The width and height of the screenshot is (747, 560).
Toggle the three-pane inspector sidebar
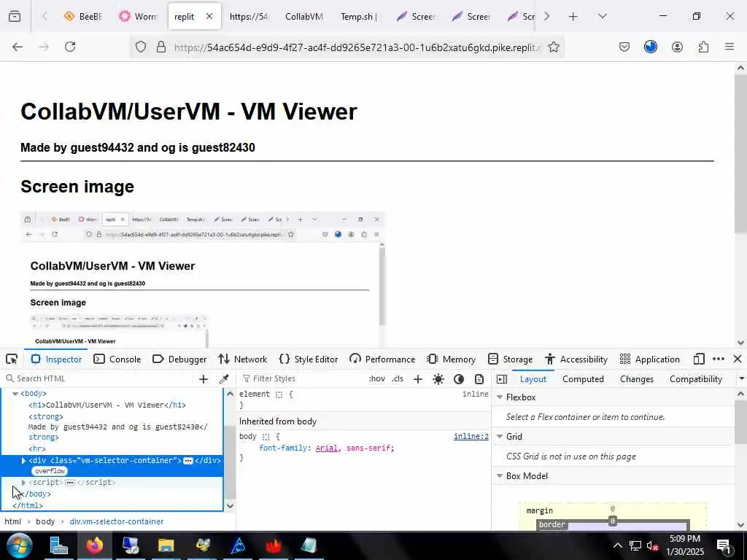tap(502, 379)
